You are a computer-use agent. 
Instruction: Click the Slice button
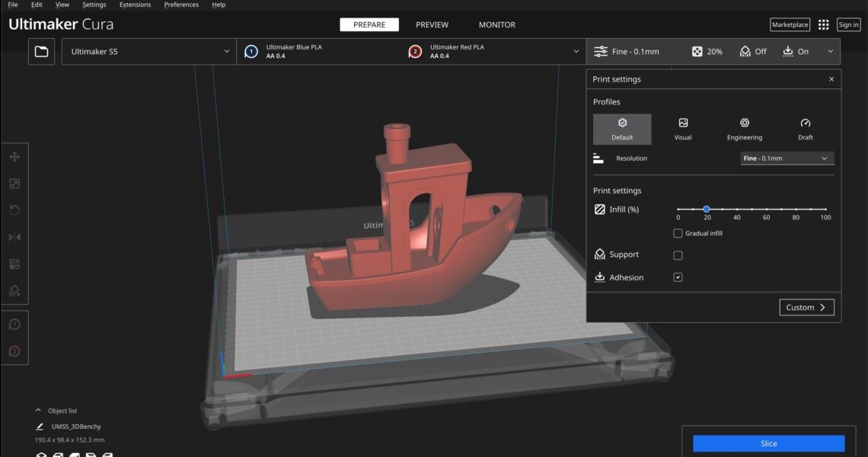(768, 443)
